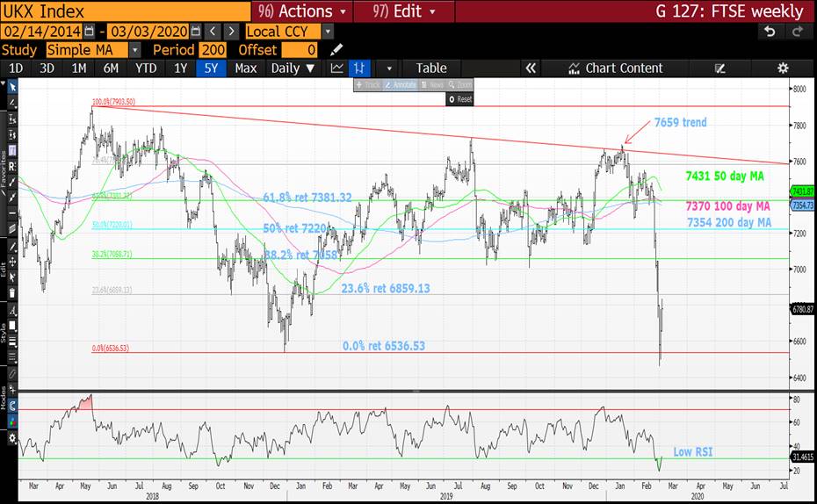Open the 96) Actions menu
Viewport: 817px width, 504px height.
[x=302, y=11]
